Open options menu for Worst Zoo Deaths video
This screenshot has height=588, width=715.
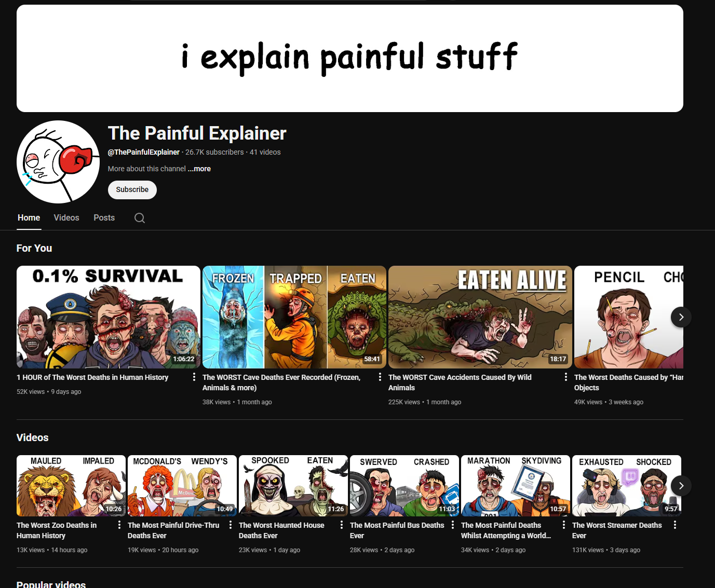(x=119, y=525)
